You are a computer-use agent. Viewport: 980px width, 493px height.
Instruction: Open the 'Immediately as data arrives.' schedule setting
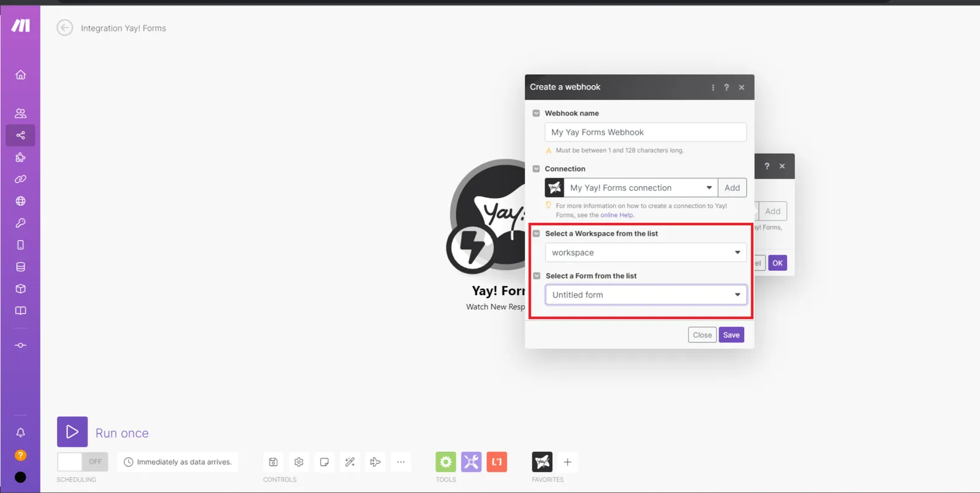[x=178, y=462]
